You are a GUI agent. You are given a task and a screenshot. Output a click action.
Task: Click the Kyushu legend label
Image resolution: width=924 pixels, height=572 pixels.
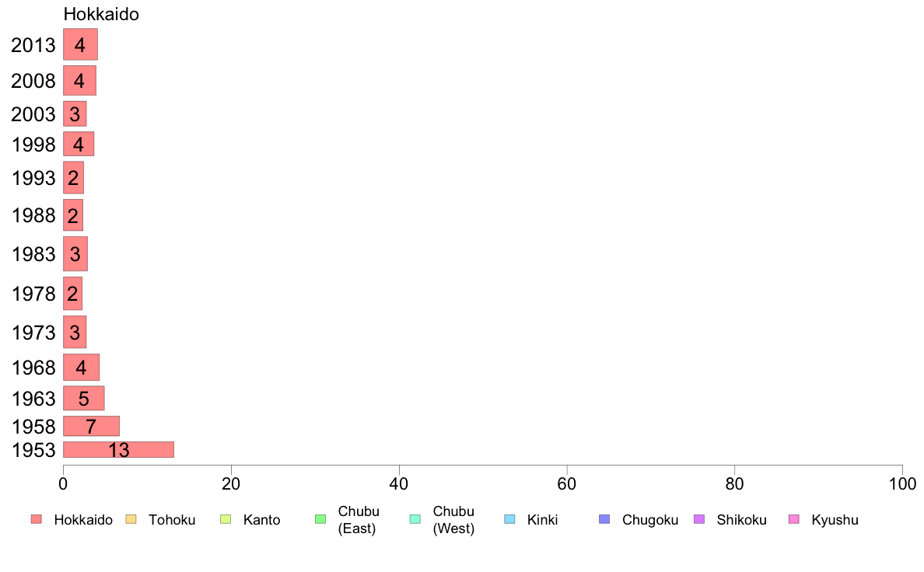[x=835, y=520]
